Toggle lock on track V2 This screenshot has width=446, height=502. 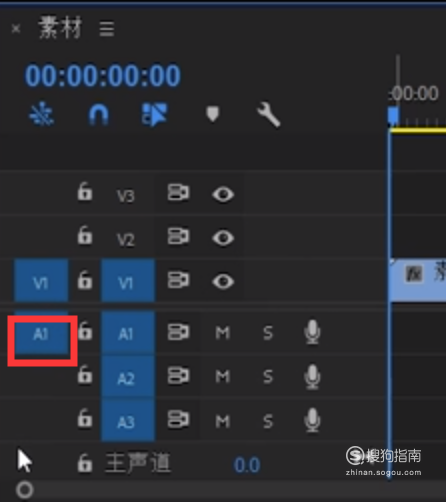(x=85, y=235)
